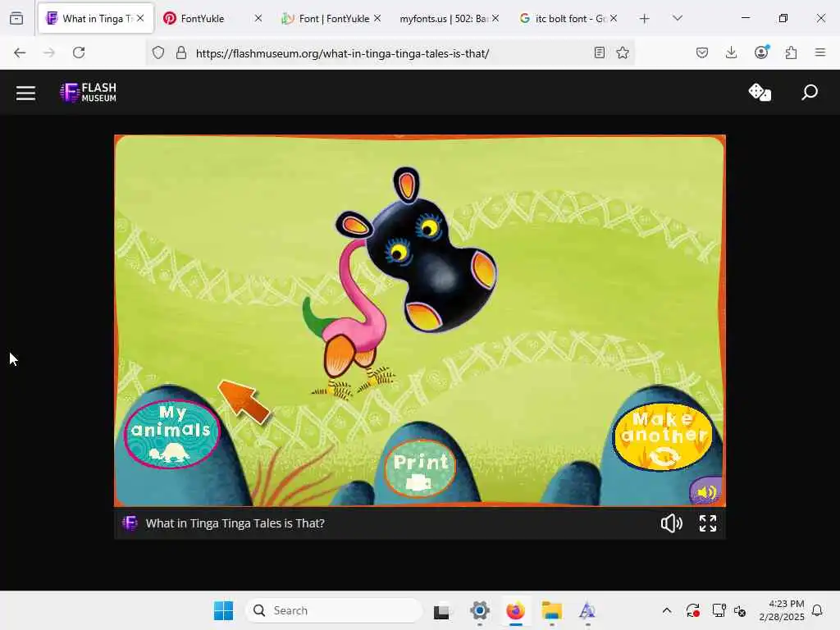
Task: Open the Flash Museum site search
Action: click(810, 92)
